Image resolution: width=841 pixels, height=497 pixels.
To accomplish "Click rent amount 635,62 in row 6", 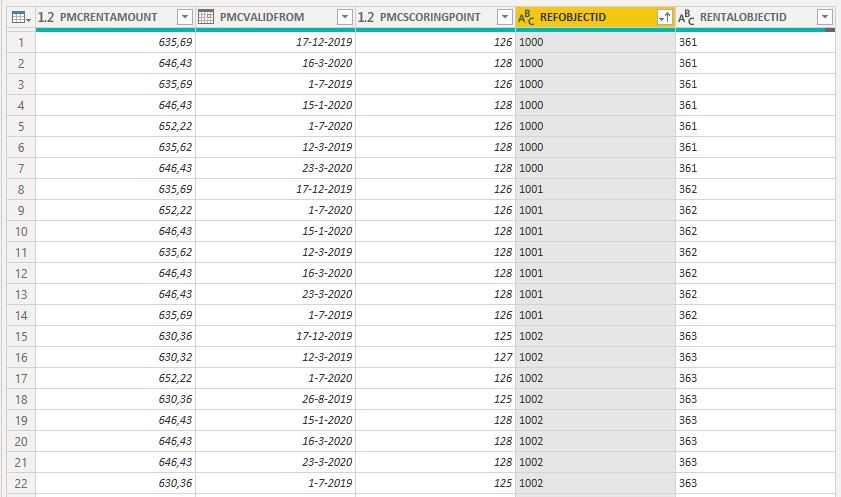I will 175,147.
